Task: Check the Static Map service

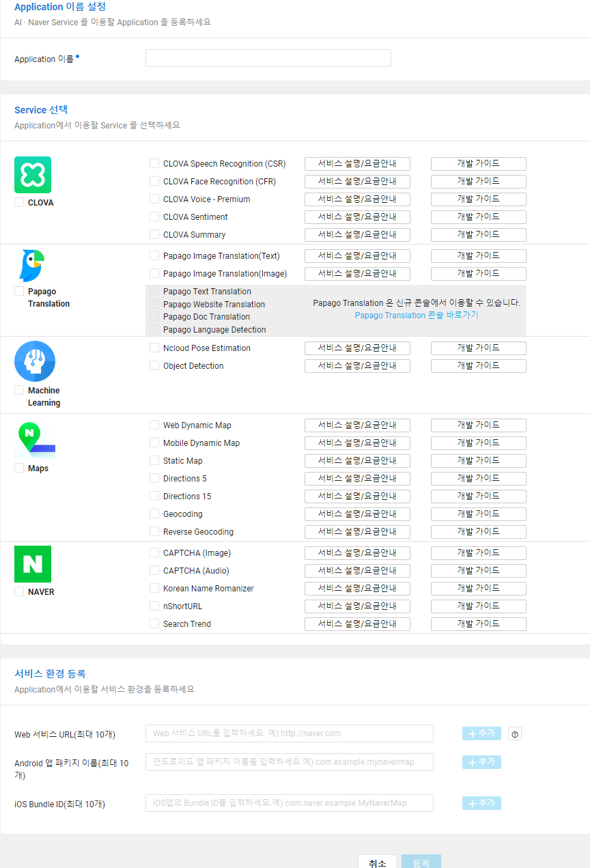Action: (154, 461)
